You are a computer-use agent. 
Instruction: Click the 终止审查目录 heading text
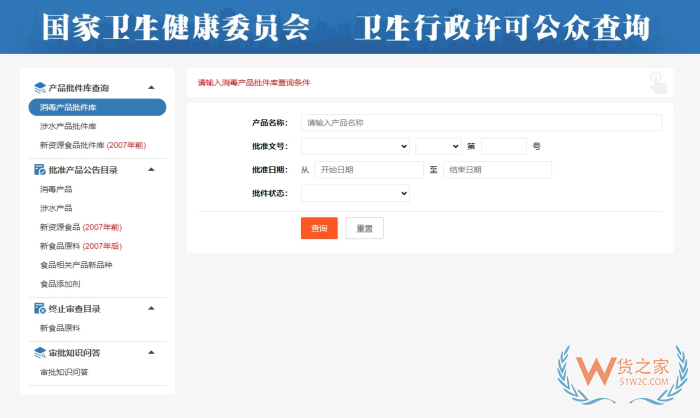[75, 309]
